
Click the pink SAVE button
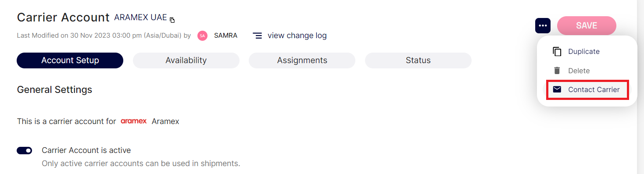[x=587, y=25]
